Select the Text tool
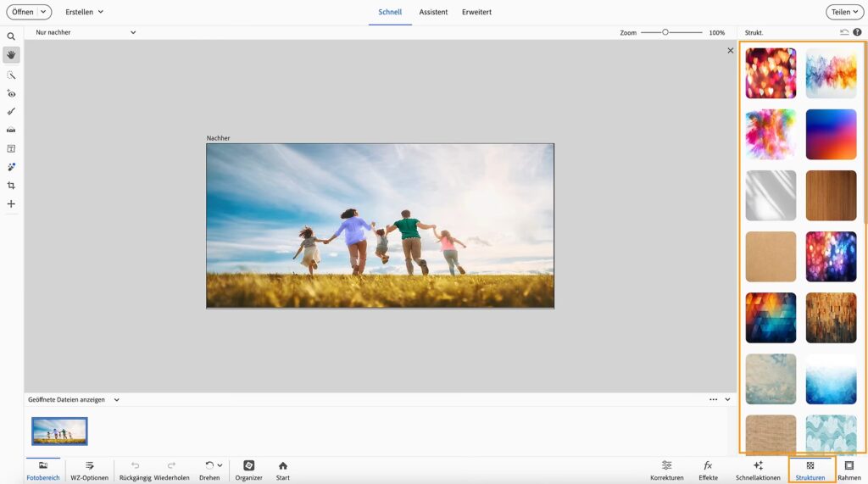 click(x=11, y=148)
